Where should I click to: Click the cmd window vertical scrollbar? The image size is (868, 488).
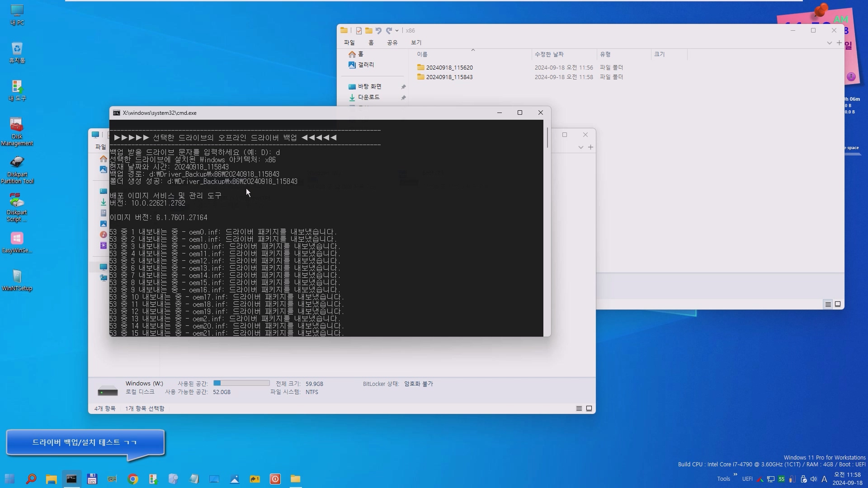tap(547, 138)
